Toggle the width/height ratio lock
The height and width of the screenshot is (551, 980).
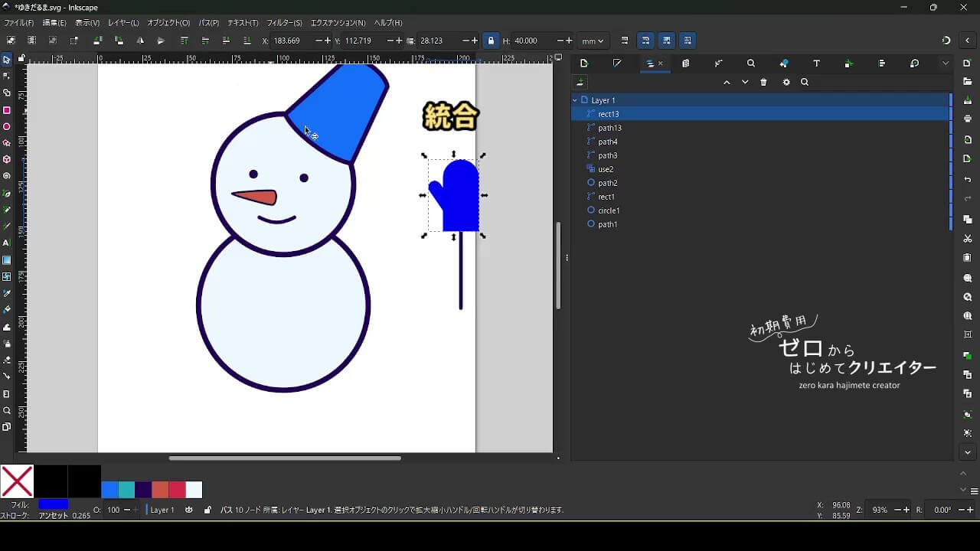(491, 41)
